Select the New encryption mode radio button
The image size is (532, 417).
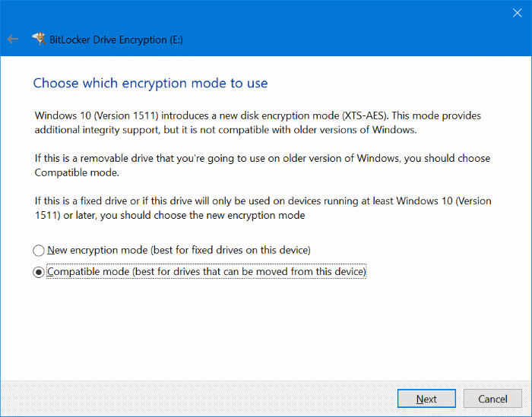[x=39, y=250]
